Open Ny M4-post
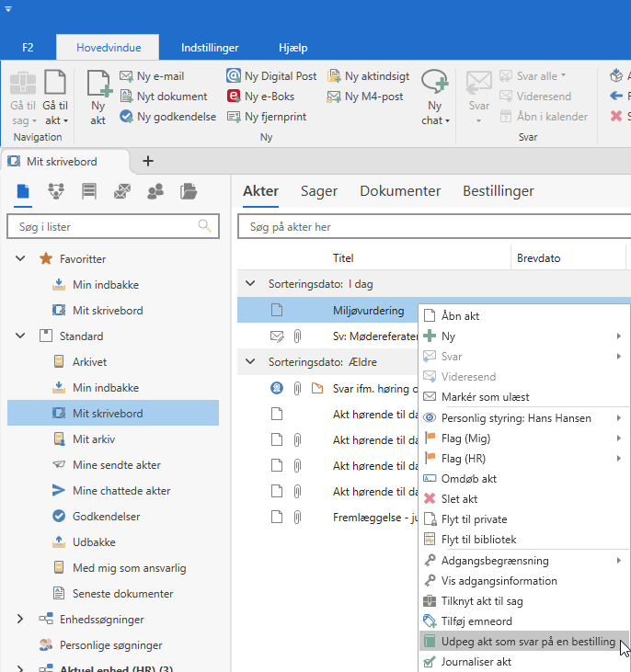Image resolution: width=631 pixels, height=672 pixels. (x=368, y=97)
